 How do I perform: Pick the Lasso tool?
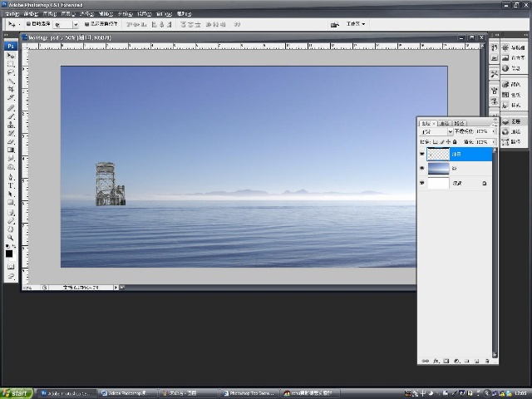[x=11, y=72]
